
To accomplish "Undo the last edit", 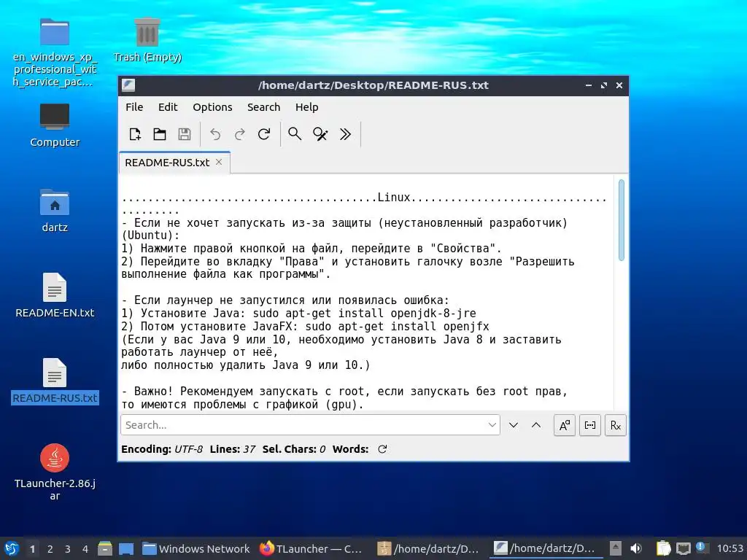I will (215, 134).
